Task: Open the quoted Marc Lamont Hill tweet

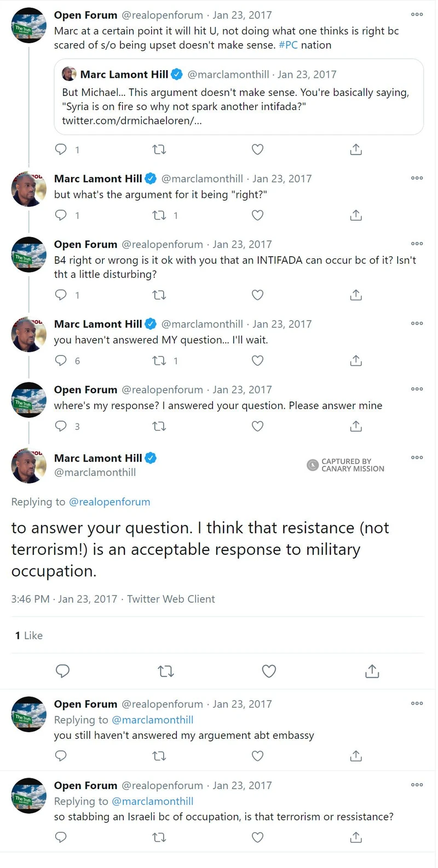Action: pos(239,99)
